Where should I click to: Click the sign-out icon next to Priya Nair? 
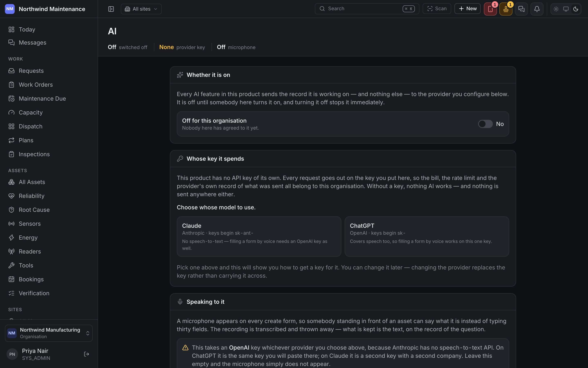click(x=87, y=354)
